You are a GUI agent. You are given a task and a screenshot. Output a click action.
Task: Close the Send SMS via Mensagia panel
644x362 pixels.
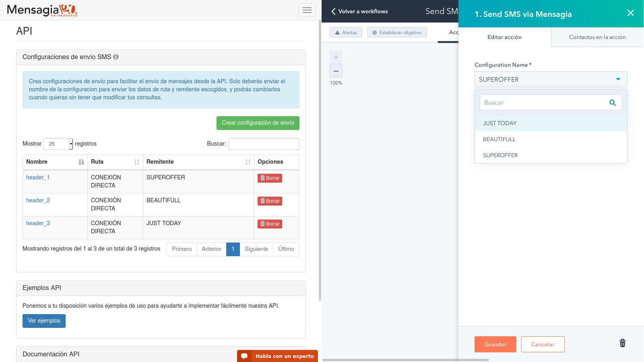(x=630, y=13)
